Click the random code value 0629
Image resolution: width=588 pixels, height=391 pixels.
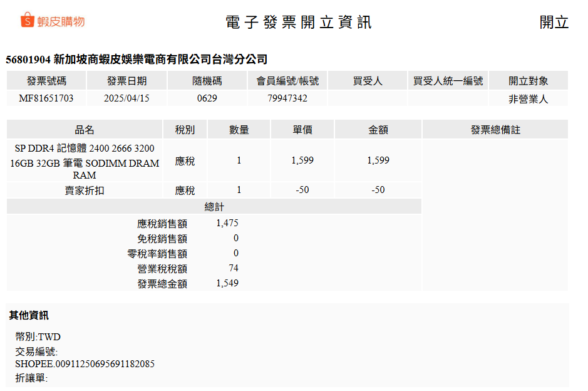[207, 98]
